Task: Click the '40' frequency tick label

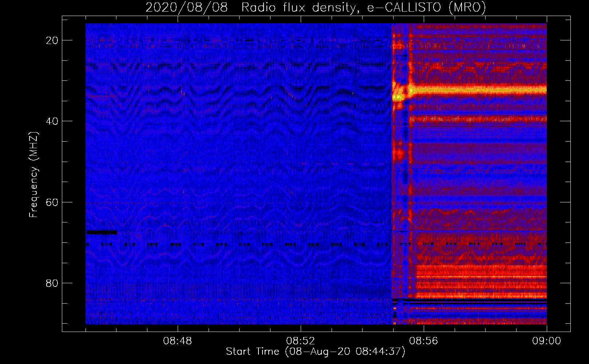Action: pyautogui.click(x=52, y=121)
